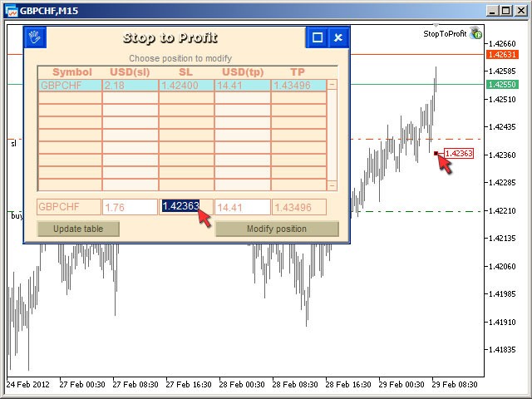This screenshot has height=399, width=532.
Task: Click the 1.43496 TP table cell
Action: click(298, 85)
